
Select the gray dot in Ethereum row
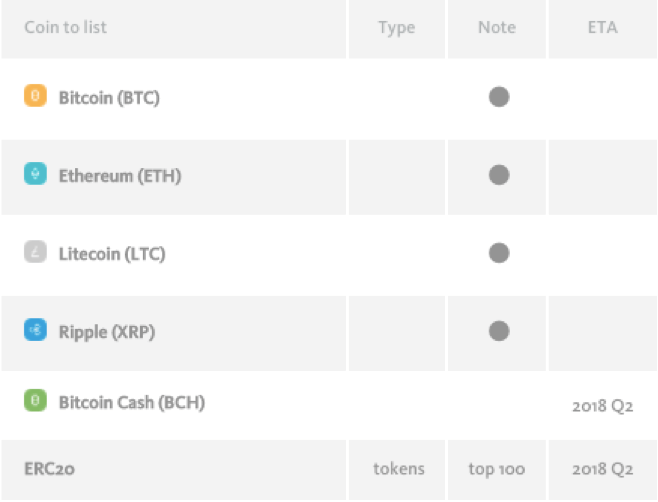pyautogui.click(x=499, y=175)
